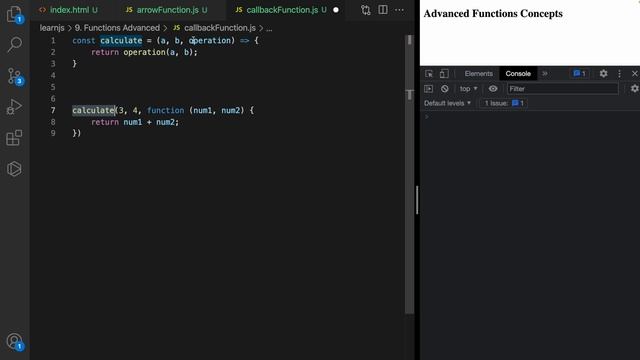Open the issues counter badge in DevTools tab bar
Image resolution: width=640 pixels, height=360 pixels.
pos(580,73)
